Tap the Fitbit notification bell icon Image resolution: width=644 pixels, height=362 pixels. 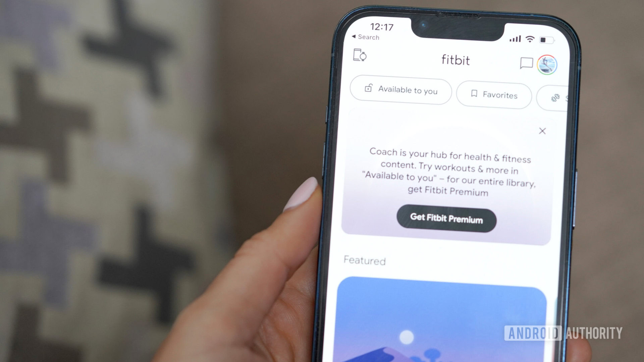pos(527,64)
